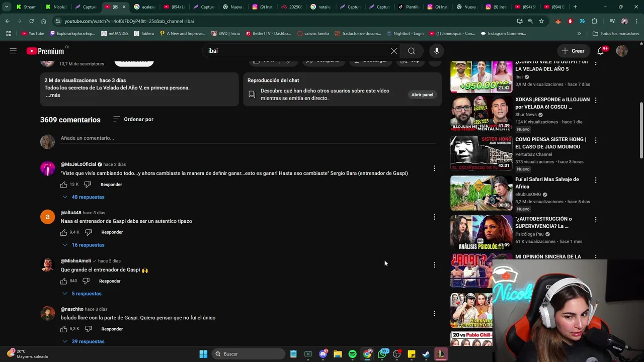644x362 pixels.
Task: Reply to the @MaJeLoOficial comment
Action: 111,185
